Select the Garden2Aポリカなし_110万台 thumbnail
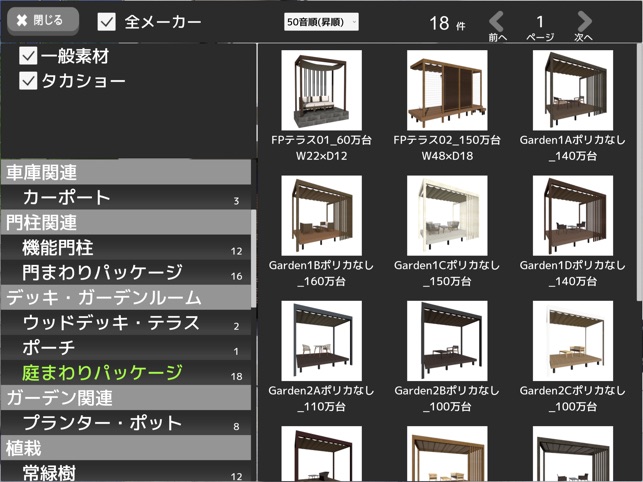The image size is (643, 482). coord(322,341)
